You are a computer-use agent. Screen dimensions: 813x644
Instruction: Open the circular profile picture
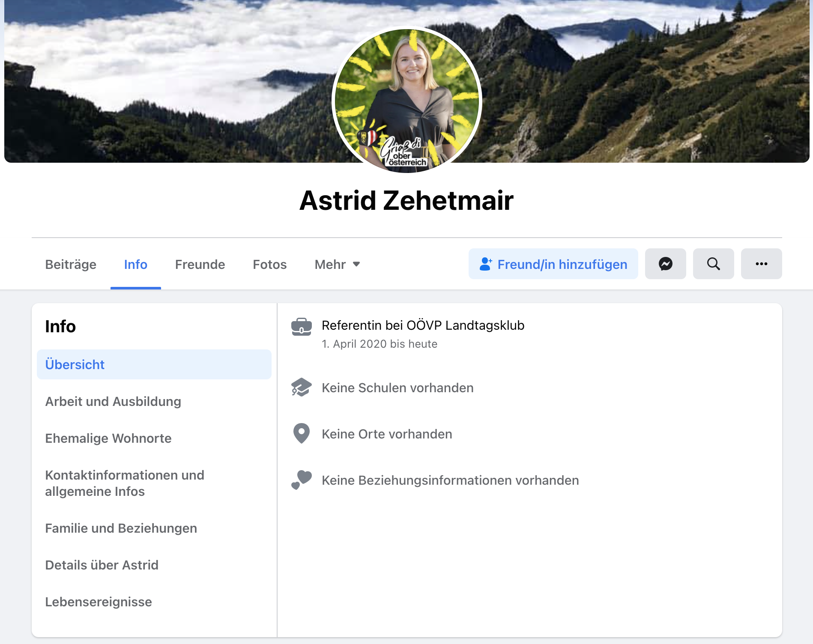click(x=407, y=101)
